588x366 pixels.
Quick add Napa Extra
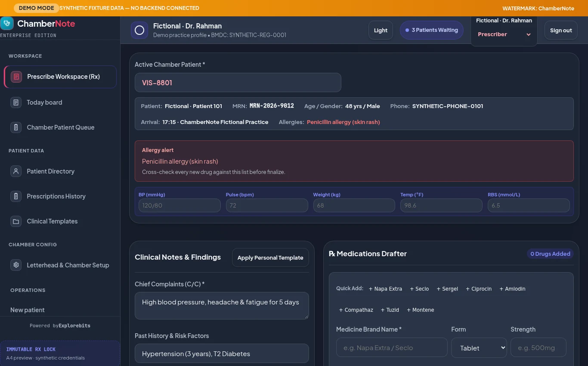pos(385,289)
